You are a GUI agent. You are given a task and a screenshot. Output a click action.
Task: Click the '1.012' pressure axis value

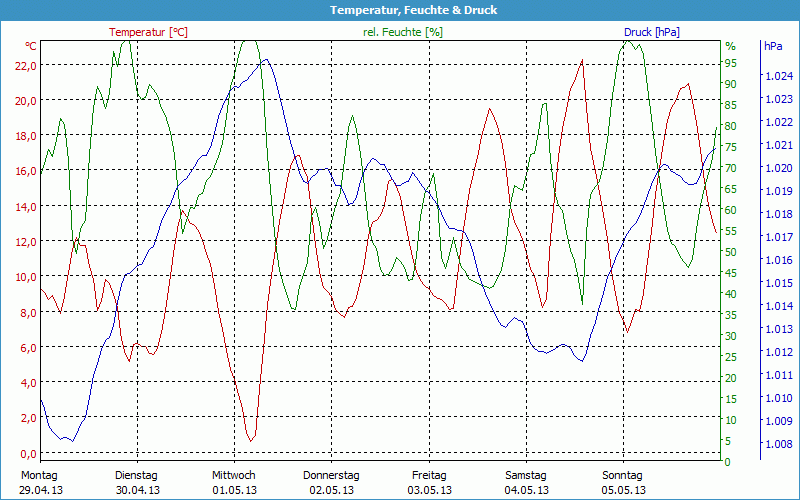click(x=779, y=352)
